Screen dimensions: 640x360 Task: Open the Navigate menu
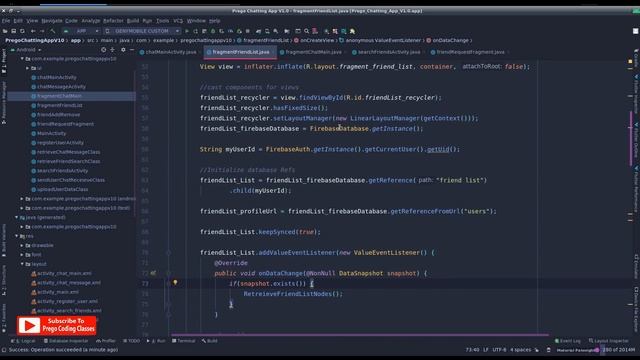pyautogui.click(x=52, y=21)
